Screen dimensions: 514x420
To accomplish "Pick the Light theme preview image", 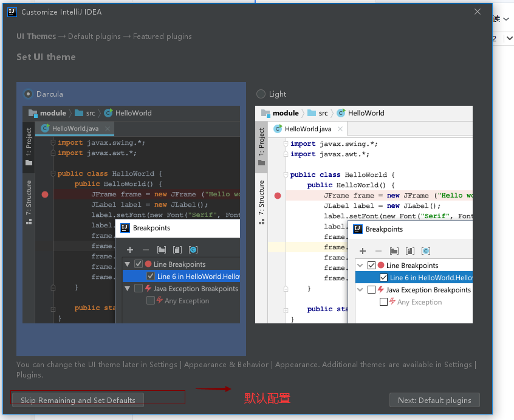I will [x=364, y=215].
